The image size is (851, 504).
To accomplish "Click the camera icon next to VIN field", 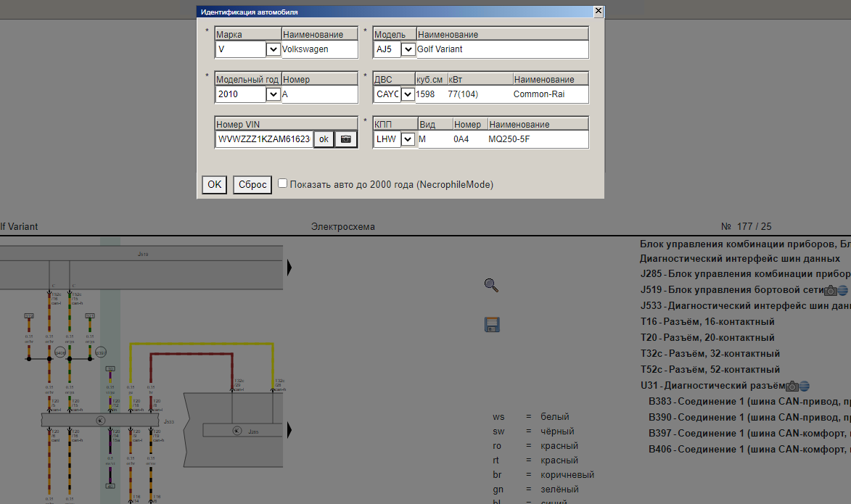I will click(x=346, y=139).
